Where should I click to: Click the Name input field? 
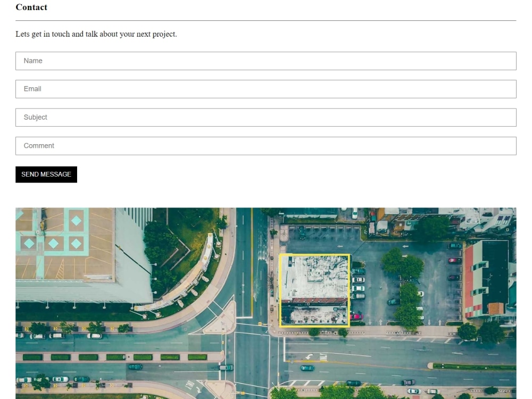(265, 61)
